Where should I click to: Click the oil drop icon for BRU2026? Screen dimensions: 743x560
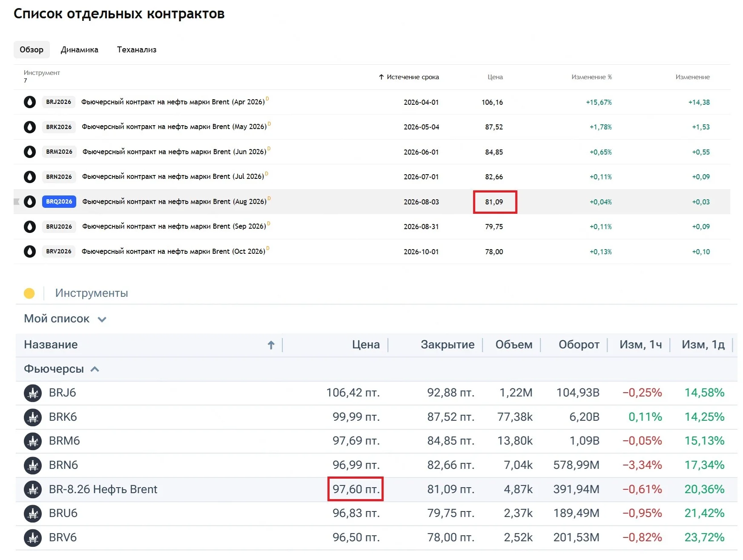[30, 227]
